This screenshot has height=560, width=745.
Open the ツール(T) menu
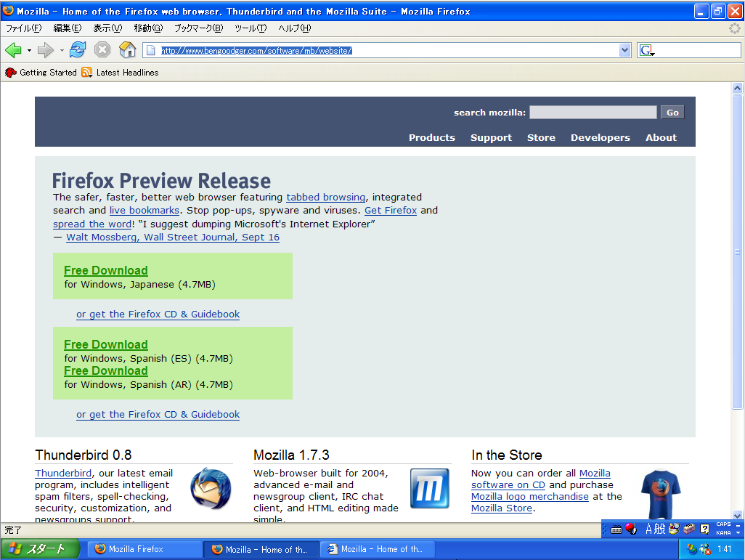point(251,28)
